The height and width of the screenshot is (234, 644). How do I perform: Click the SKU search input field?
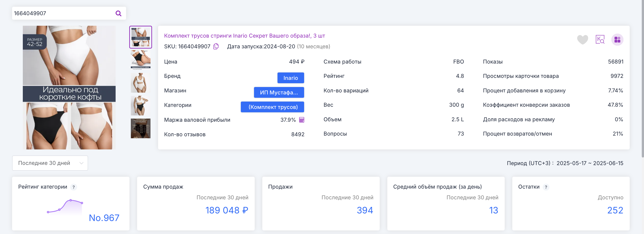[63, 13]
